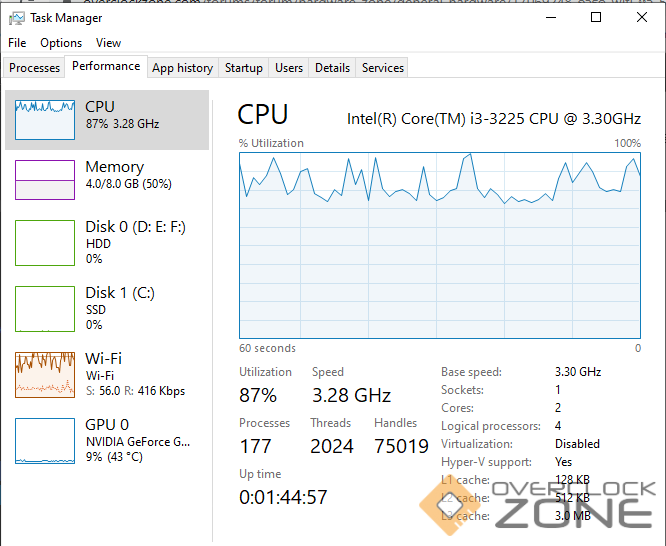Switch to the Services tab
This screenshot has width=666, height=546.
click(x=383, y=68)
